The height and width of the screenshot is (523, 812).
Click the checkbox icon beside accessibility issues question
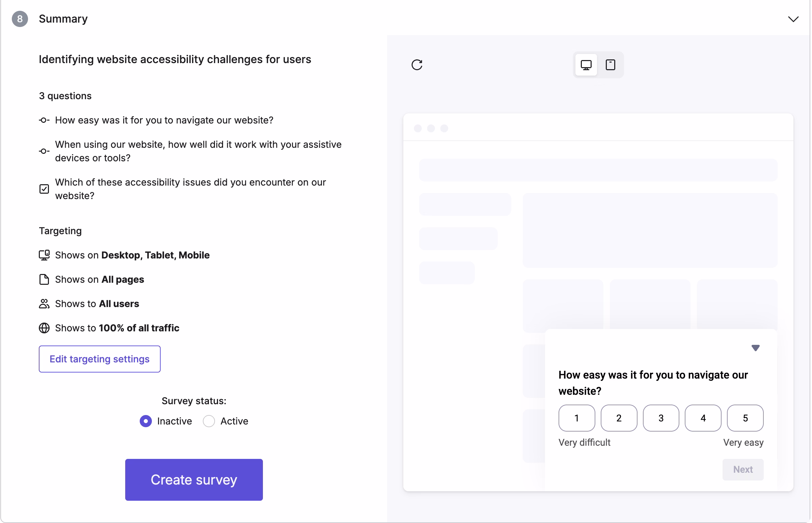[44, 189]
